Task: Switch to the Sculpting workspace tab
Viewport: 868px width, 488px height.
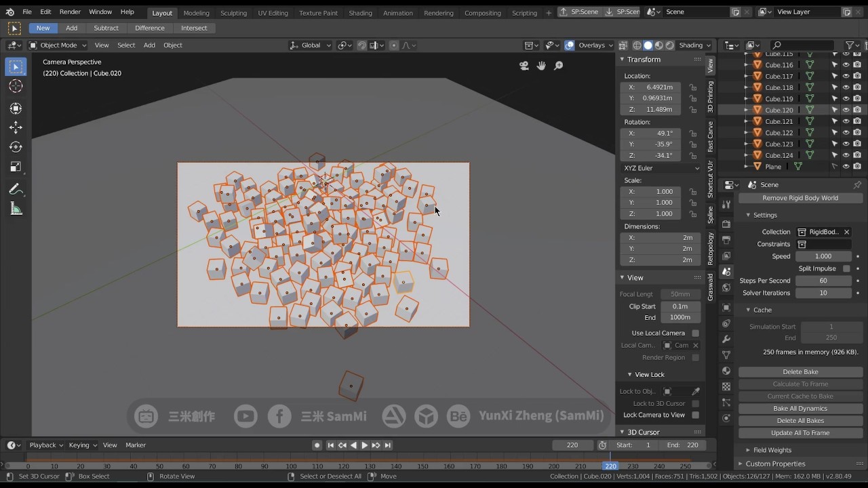Action: pos(233,13)
